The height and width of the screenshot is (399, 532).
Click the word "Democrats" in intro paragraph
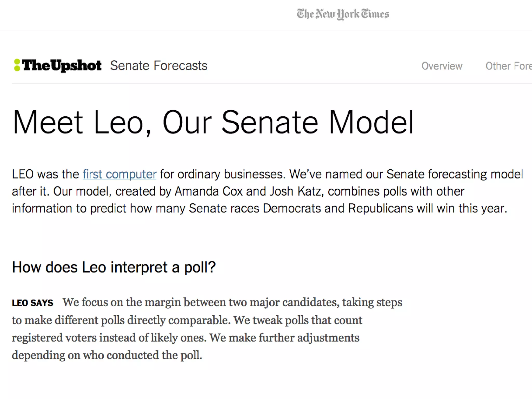tap(292, 208)
